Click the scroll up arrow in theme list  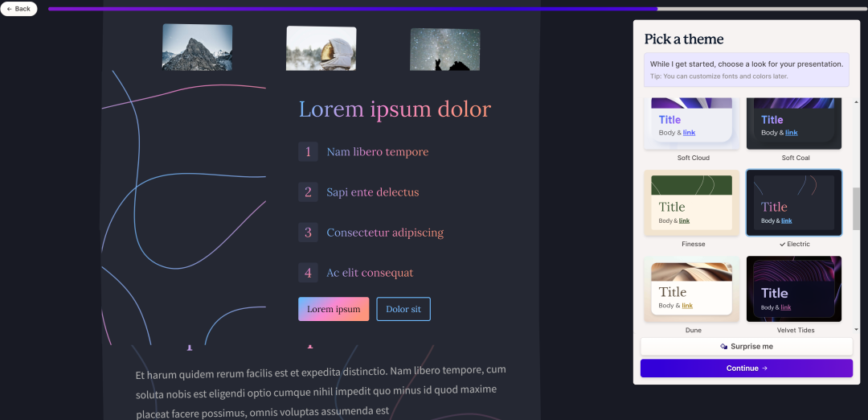tap(857, 102)
